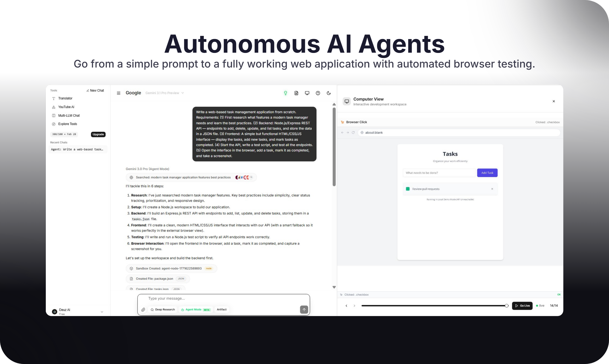Toggle Deep Research mode

pyautogui.click(x=163, y=310)
